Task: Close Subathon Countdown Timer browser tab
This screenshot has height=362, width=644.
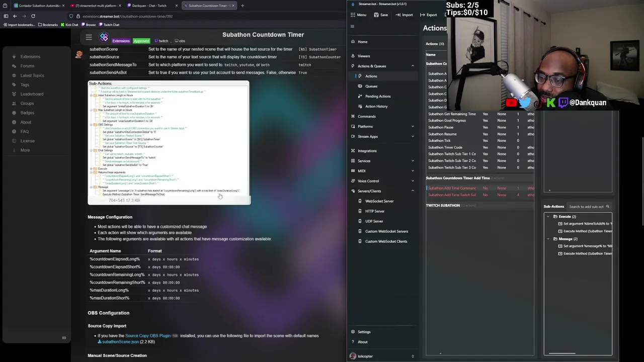Action: (233, 6)
